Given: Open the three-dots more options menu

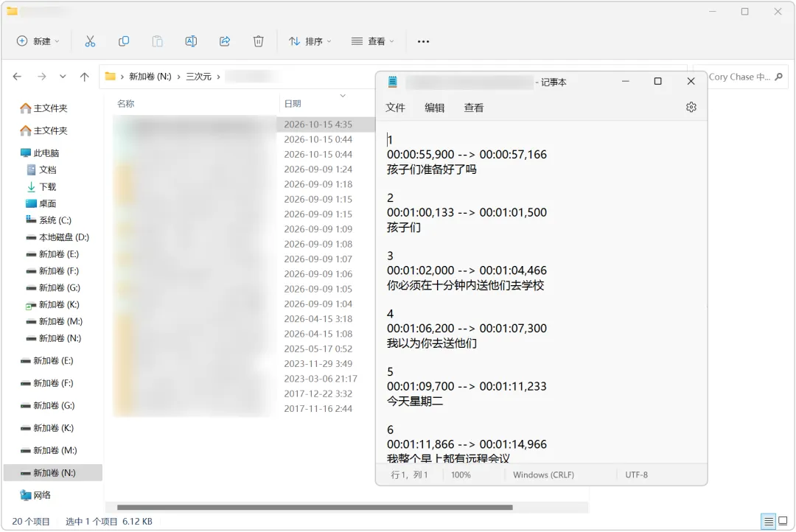Looking at the screenshot, I should click(423, 41).
